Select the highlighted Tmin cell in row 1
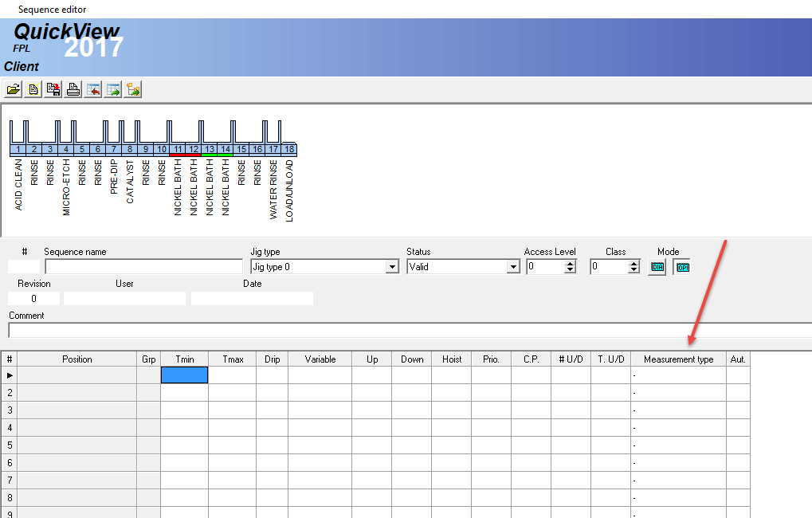The image size is (812, 518). pyautogui.click(x=184, y=374)
